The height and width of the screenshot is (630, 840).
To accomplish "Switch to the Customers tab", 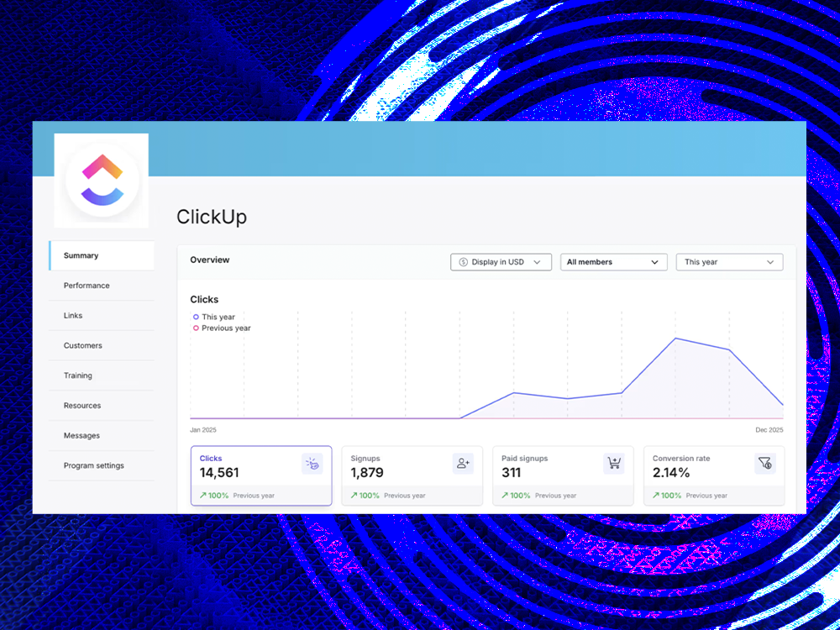I will click(82, 345).
